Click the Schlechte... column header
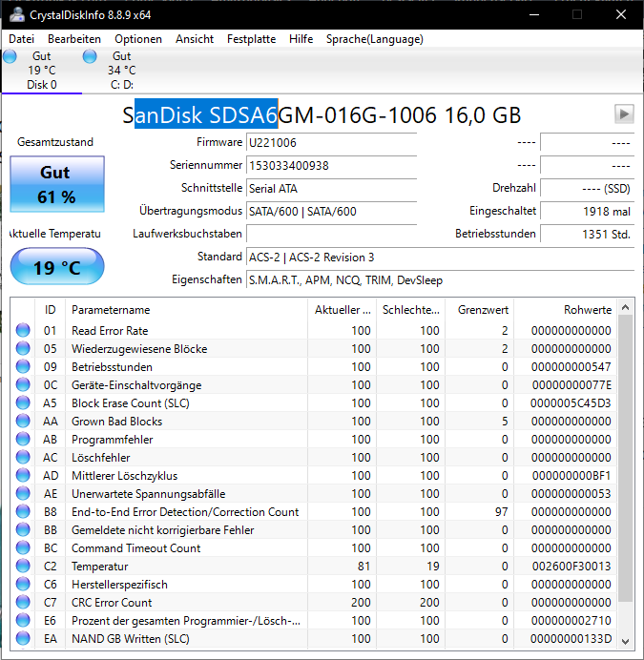 pyautogui.click(x=411, y=310)
